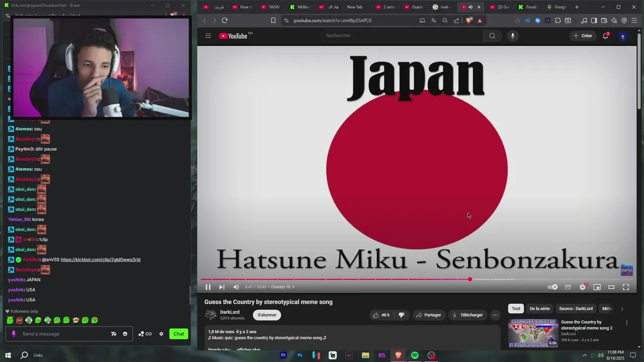Open Brave extensions puzzle icon
This screenshot has width=644, height=362.
click(558, 21)
